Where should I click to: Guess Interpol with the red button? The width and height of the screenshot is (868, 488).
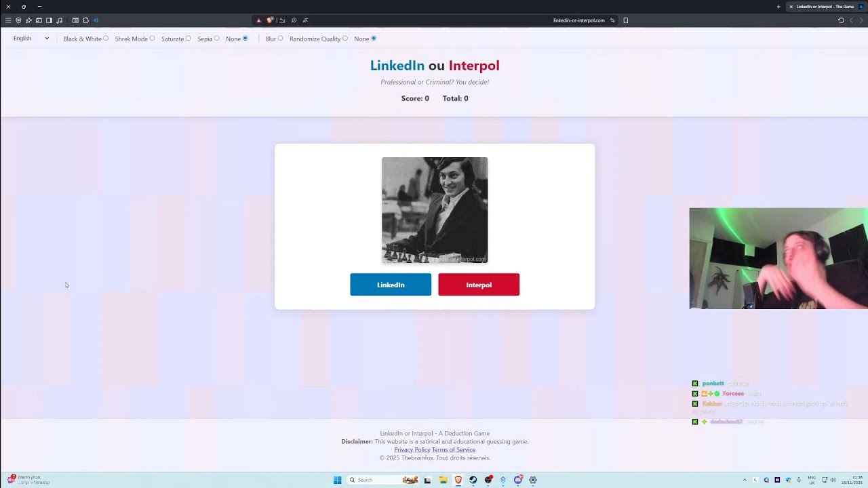(479, 285)
